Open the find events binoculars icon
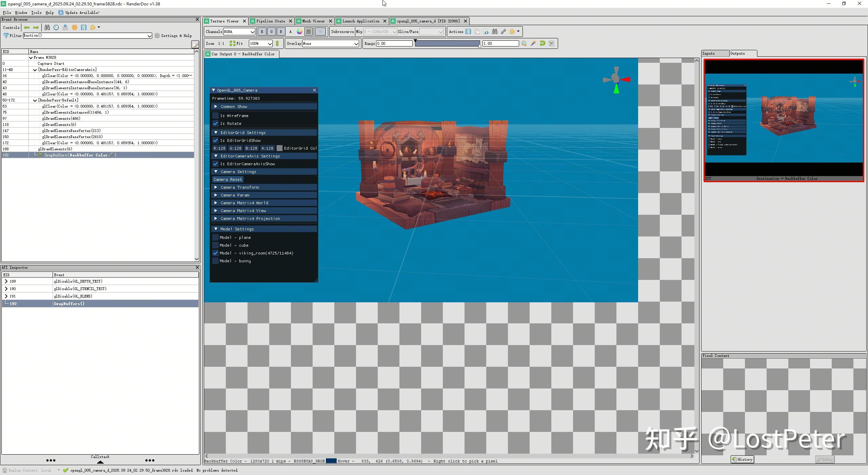Viewport: 868px width, 475px height. click(x=47, y=27)
